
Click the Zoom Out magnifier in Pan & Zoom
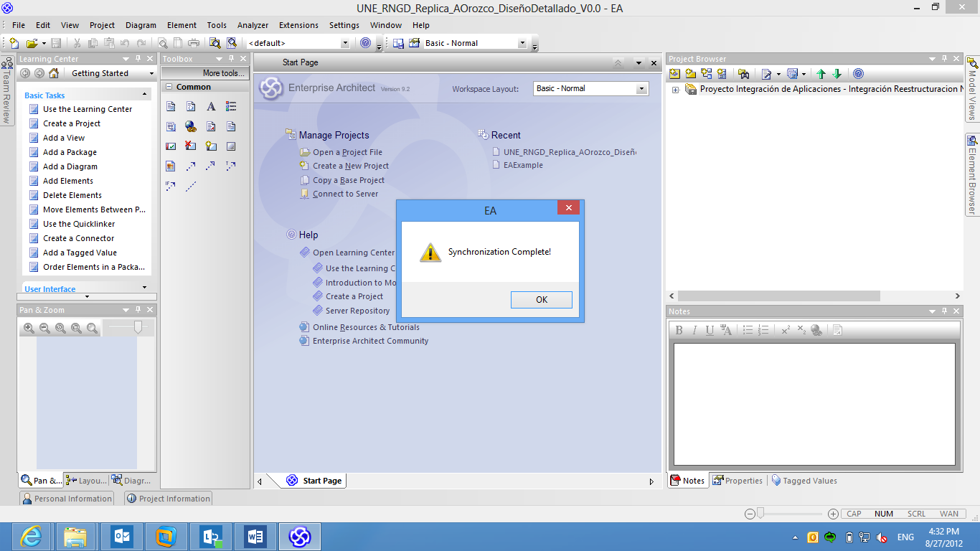44,328
